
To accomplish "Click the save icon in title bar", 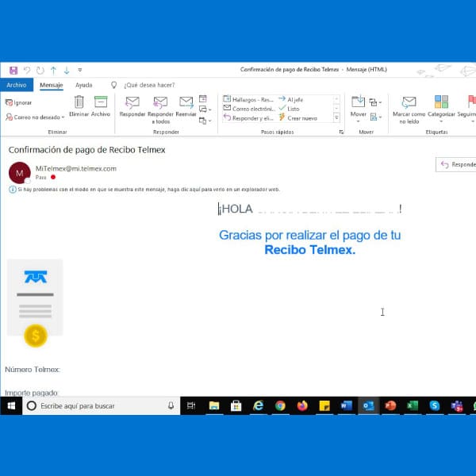I will point(13,70).
